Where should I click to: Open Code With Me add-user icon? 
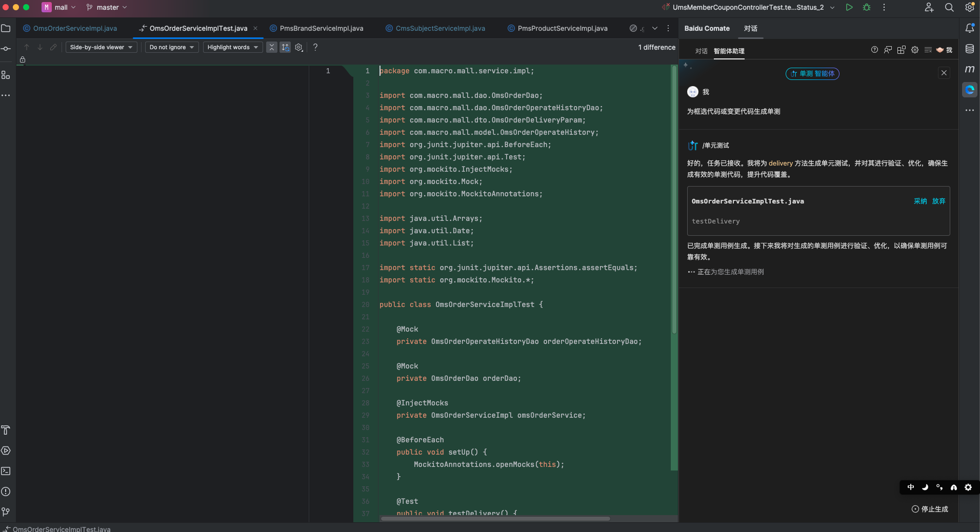tap(929, 7)
